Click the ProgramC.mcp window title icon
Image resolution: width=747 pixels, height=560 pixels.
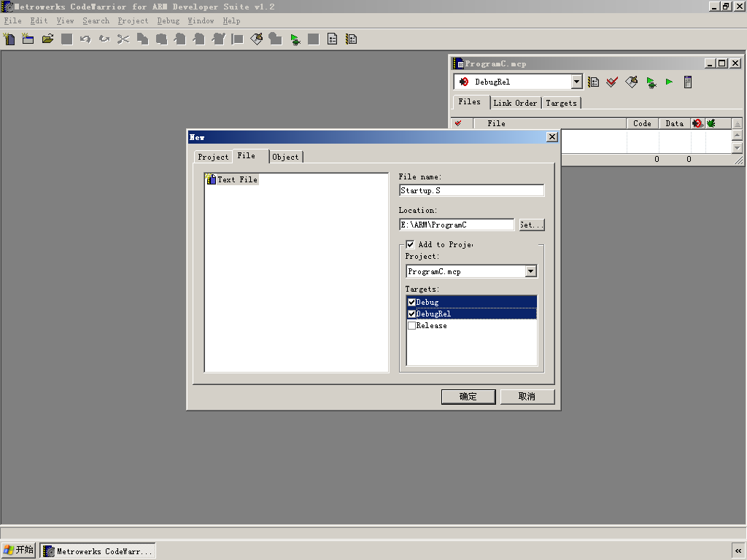click(x=458, y=63)
